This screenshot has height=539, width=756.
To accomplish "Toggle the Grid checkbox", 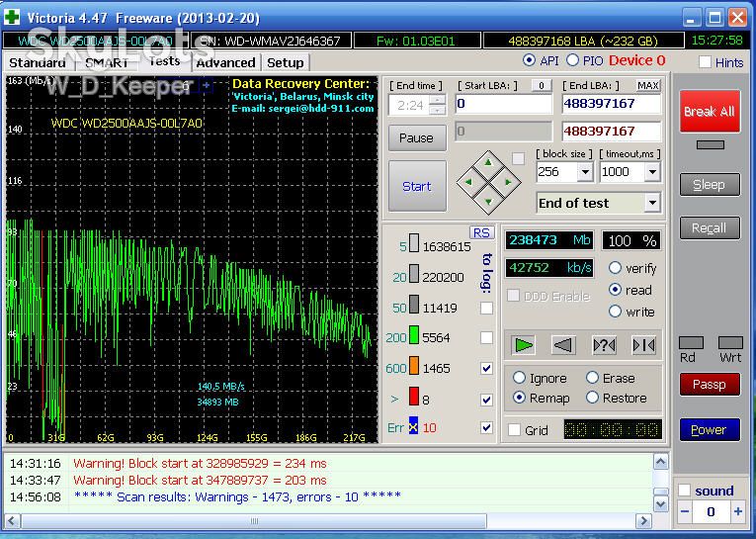I will click(515, 429).
